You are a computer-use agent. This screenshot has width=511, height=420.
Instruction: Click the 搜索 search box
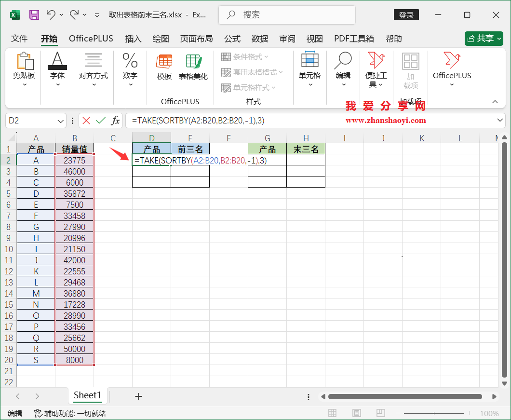click(x=286, y=15)
